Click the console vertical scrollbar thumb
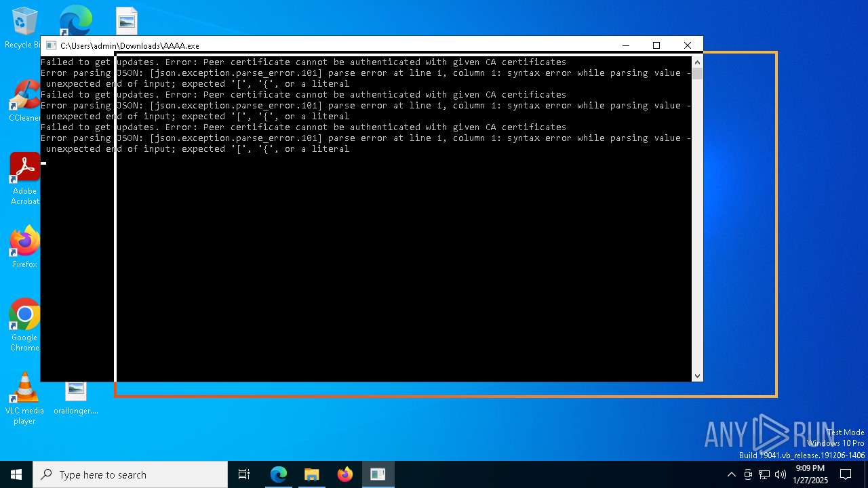 pos(697,73)
